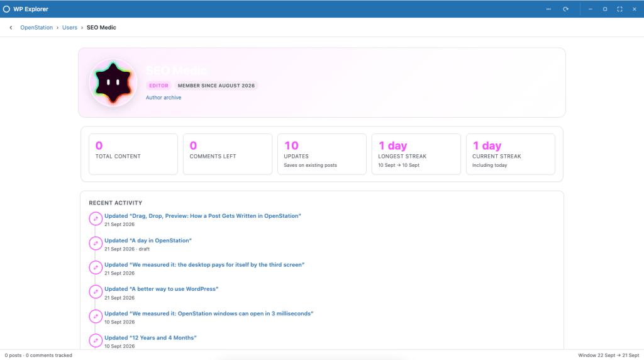Click the SEO Medic star avatar
The height and width of the screenshot is (360, 644).
(x=113, y=82)
